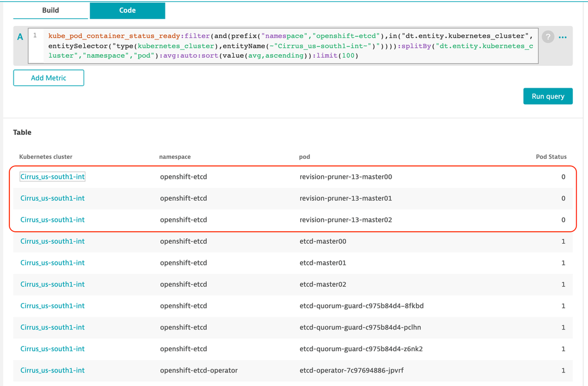Open cluster link for revision-pruner-13-master01 row
Screen dimensions: 588x386
(52, 198)
